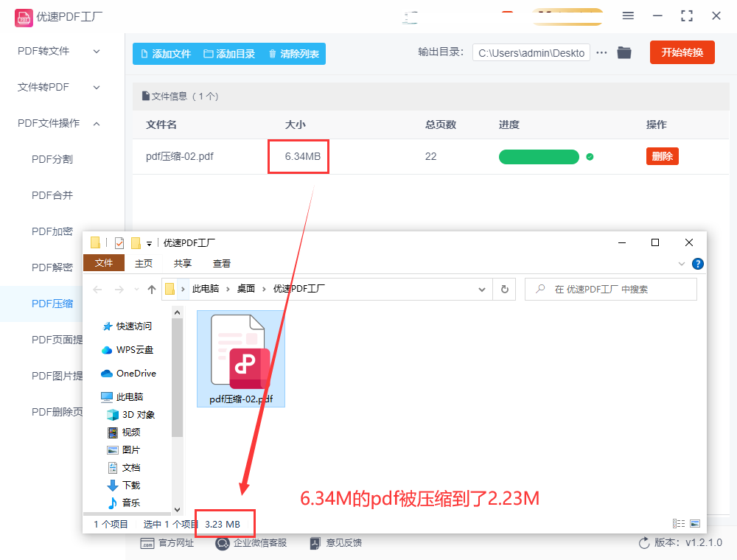Select PDF压缩 in sidebar

52,304
